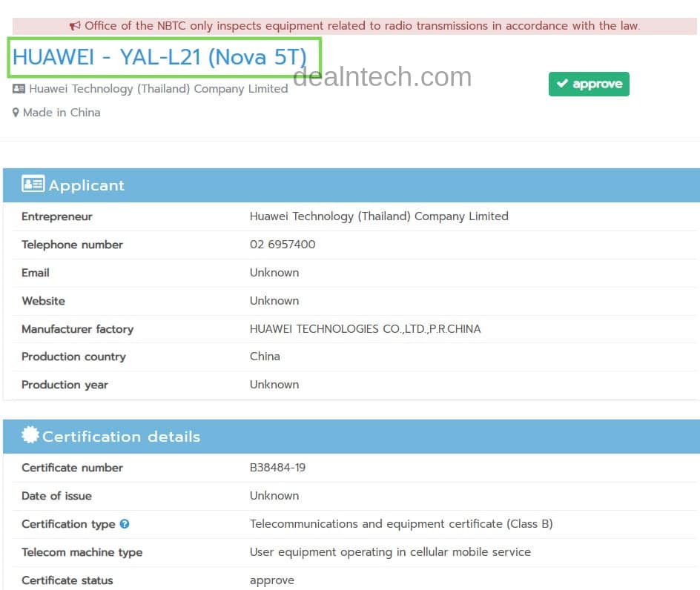Screen dimensions: 700x590
Task: Select HUAWEI TECHNOLOGIES CO.,LTD.,P.R.CHINA value
Action: (365, 329)
